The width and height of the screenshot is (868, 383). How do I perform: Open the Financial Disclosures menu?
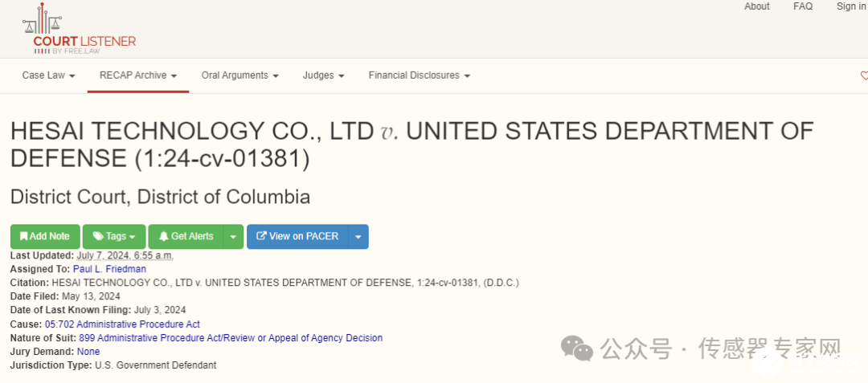tap(419, 75)
